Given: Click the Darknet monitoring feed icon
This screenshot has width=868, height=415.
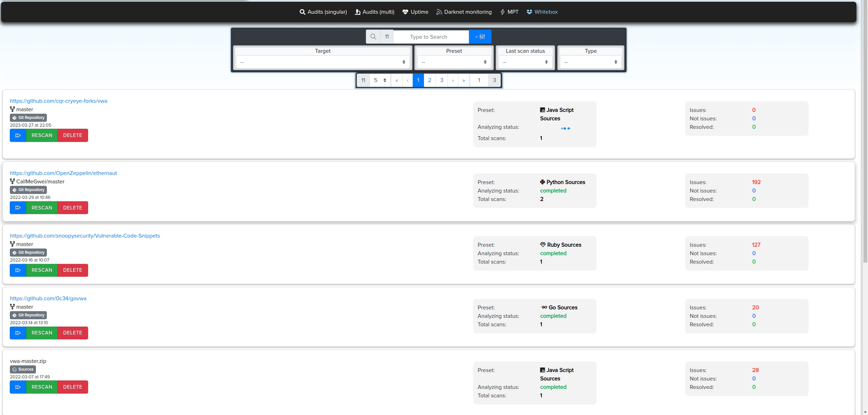Looking at the screenshot, I should pos(439,12).
